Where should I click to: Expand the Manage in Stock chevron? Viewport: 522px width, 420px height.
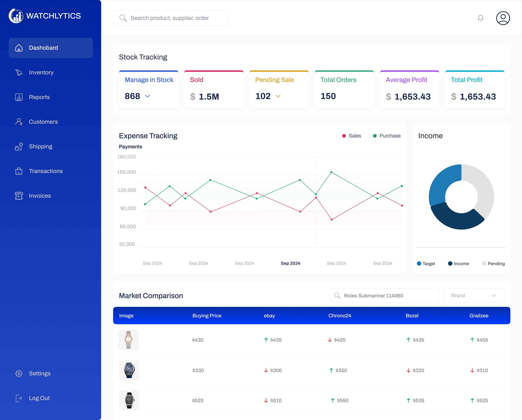[x=148, y=96]
